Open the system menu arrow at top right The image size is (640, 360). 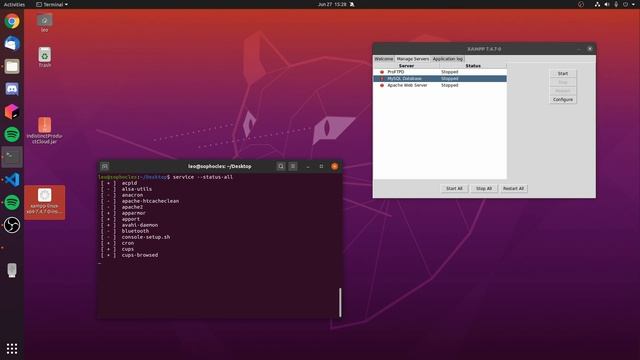coord(634,4)
